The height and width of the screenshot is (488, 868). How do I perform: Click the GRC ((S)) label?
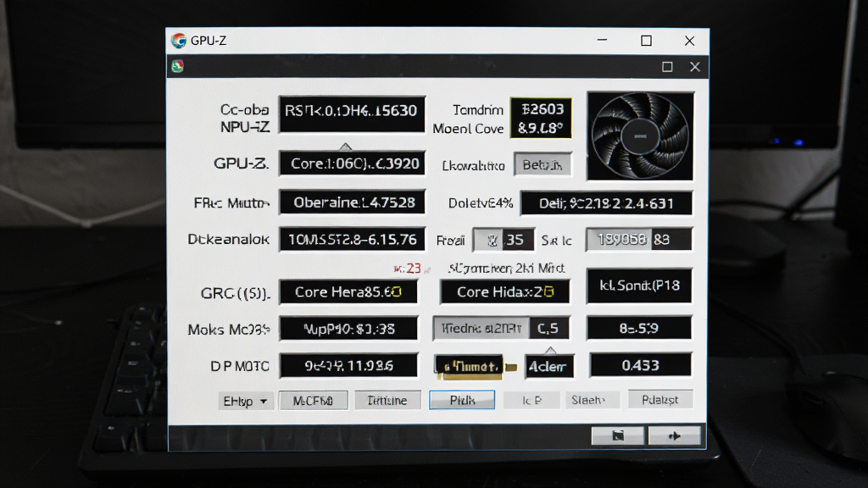236,292
